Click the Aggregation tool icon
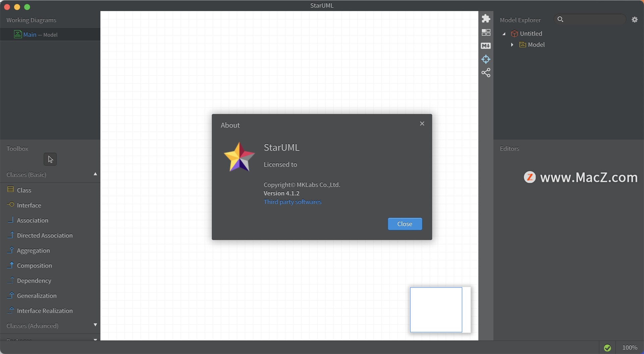The height and width of the screenshot is (354, 644). [x=10, y=250]
